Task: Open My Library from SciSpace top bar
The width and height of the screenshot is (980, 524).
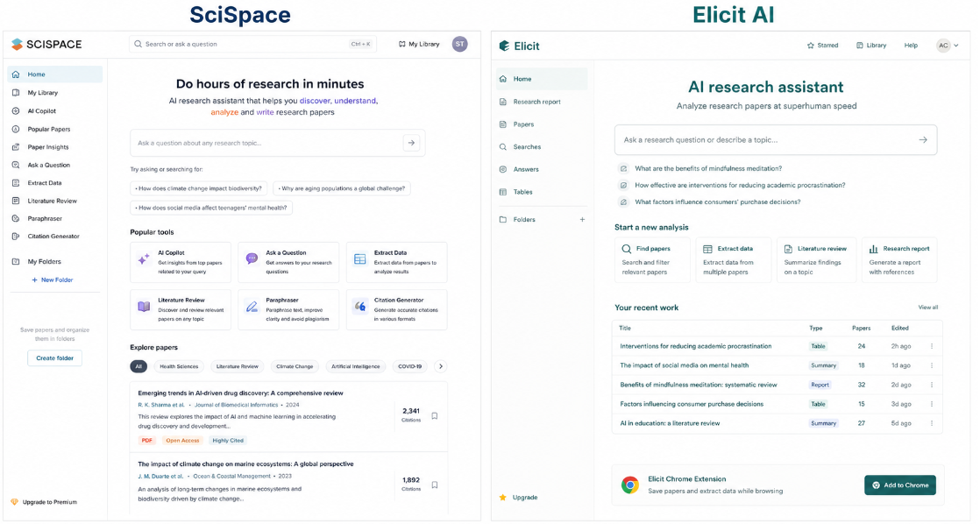Action: coord(419,45)
